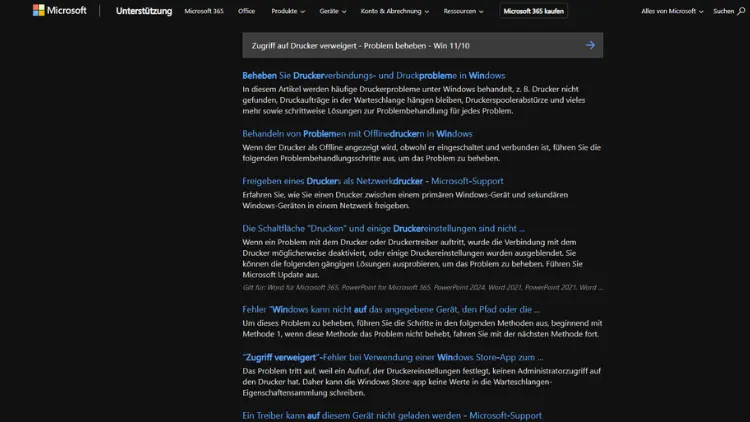Expand the Alles von Microsoft dropdown
Screen dimensions: 750x422
point(672,11)
